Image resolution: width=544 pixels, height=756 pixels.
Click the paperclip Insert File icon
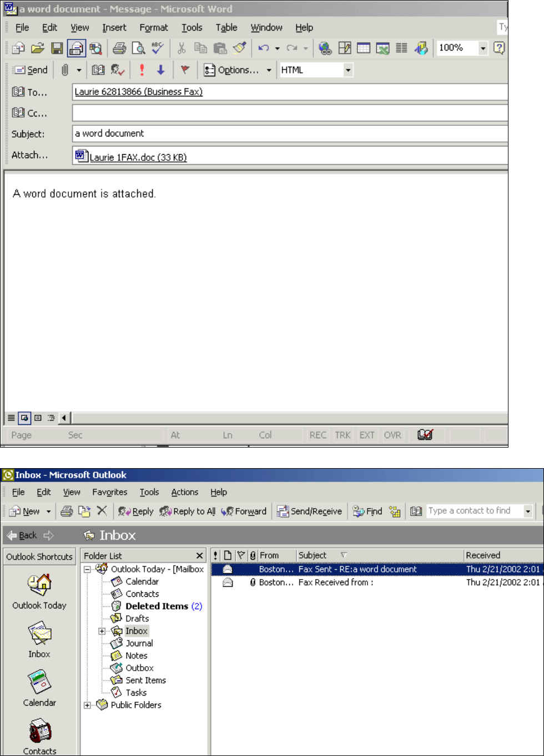coord(65,70)
